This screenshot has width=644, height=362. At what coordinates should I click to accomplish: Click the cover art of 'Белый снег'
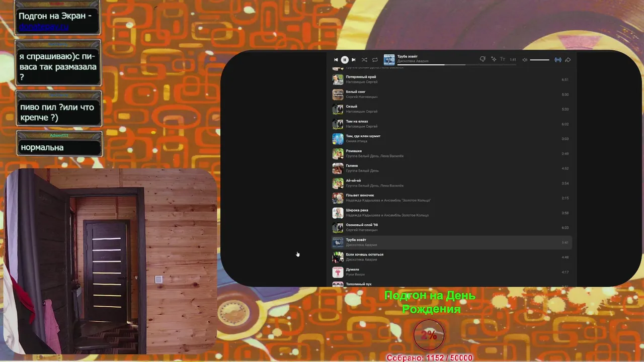tap(338, 94)
